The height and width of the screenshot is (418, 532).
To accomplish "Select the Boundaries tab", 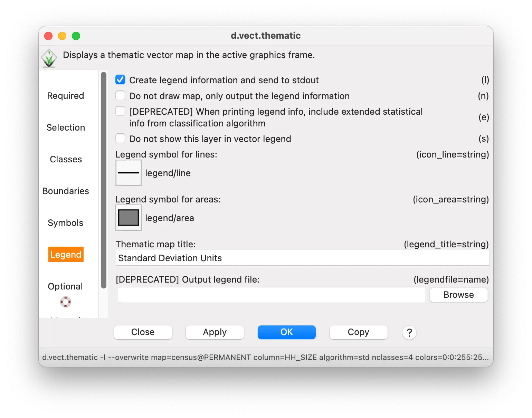I will pyautogui.click(x=65, y=191).
